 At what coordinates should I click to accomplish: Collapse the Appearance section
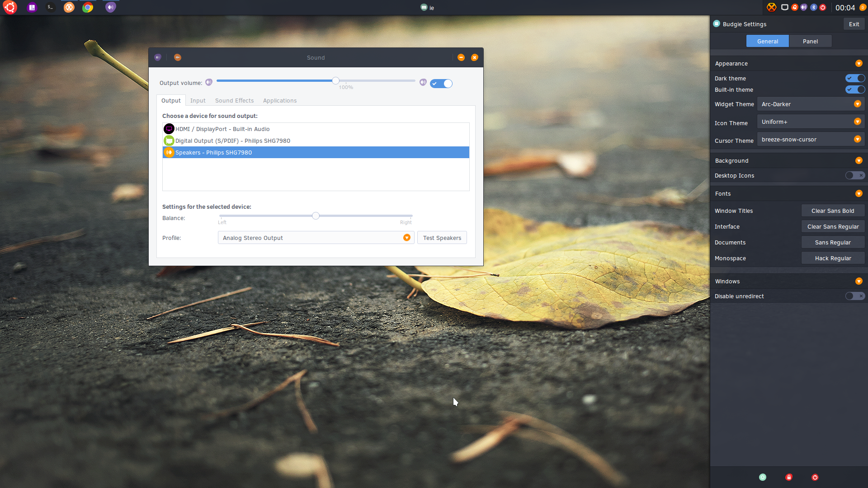click(x=859, y=63)
